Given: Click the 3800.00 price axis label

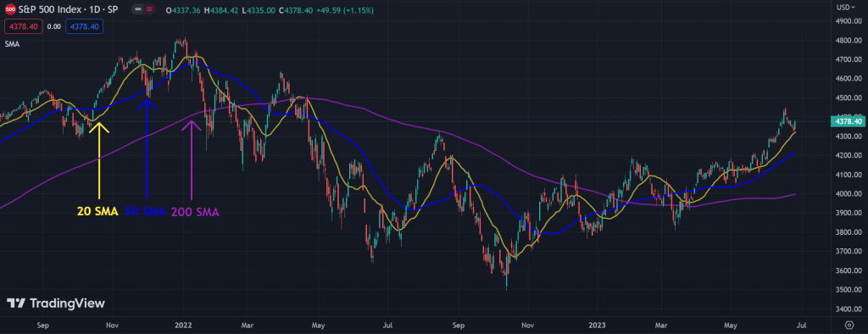Looking at the screenshot, I should (848, 232).
